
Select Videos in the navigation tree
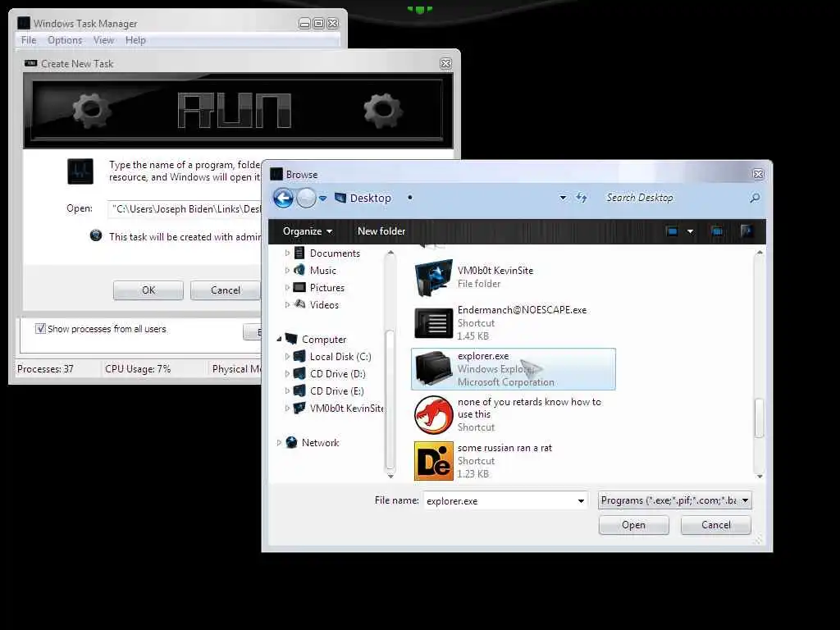(324, 305)
